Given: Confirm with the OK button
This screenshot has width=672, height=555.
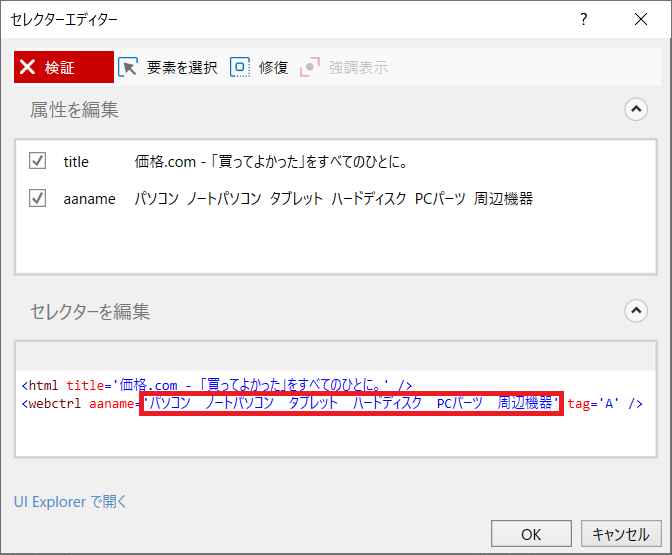Looking at the screenshot, I should 531,534.
